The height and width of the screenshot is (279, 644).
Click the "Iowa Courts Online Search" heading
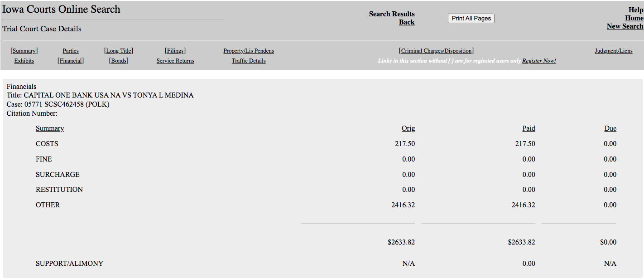(x=61, y=9)
